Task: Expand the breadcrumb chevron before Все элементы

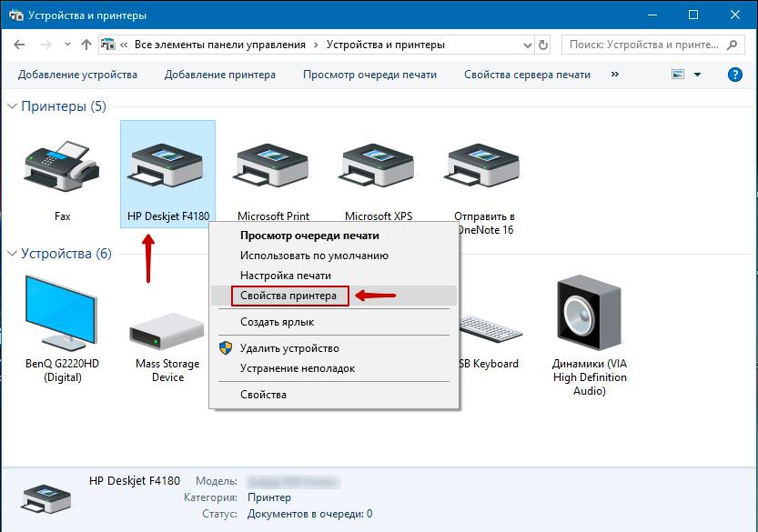Action: click(124, 45)
